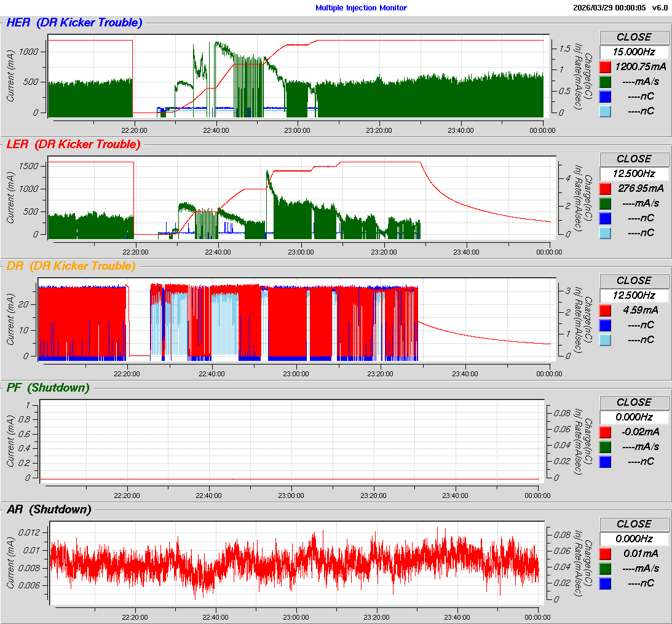Click the HER (DR Kicker Trouble) panel heading
Screen dimensions: 672x624
pos(74,23)
